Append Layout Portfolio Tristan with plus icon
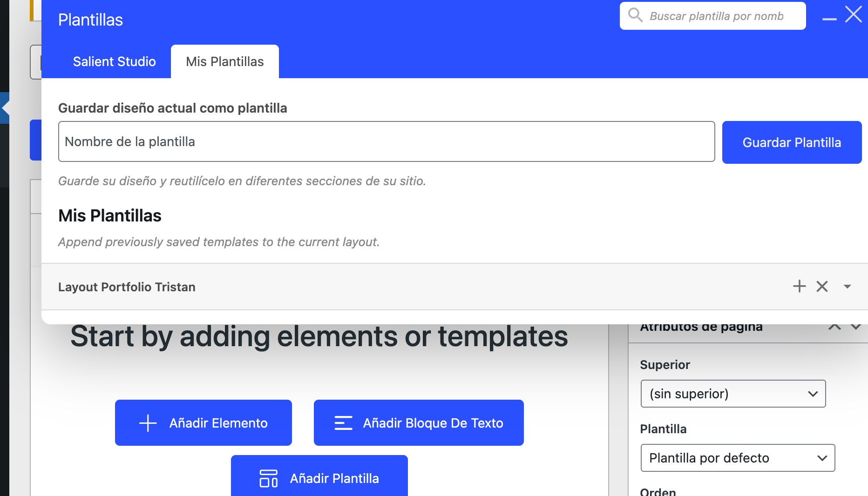The image size is (868, 496). [799, 286]
